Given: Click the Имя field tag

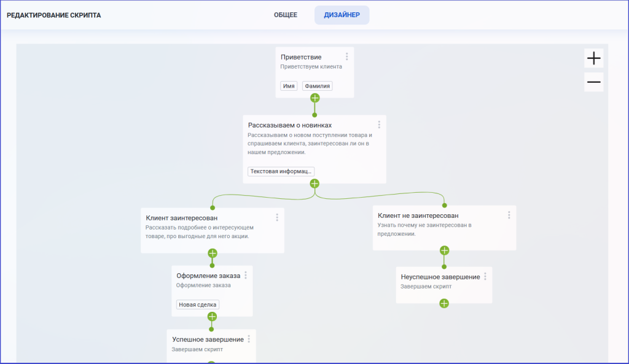Looking at the screenshot, I should (x=289, y=86).
